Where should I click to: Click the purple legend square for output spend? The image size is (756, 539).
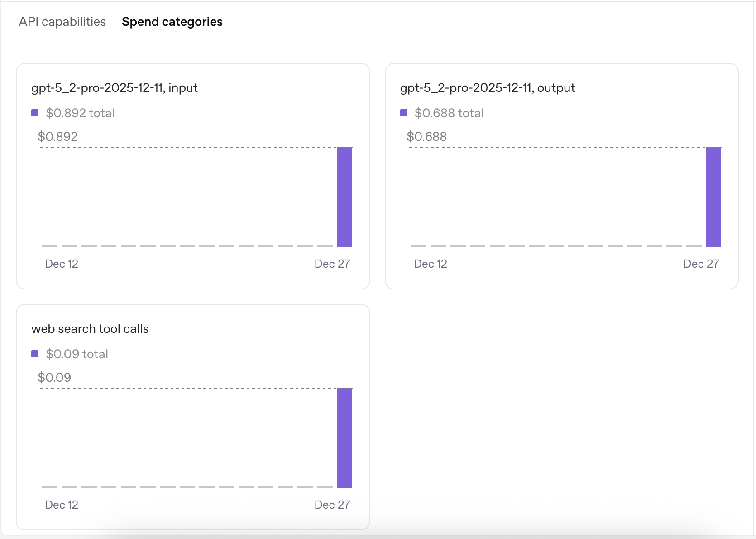tap(404, 113)
